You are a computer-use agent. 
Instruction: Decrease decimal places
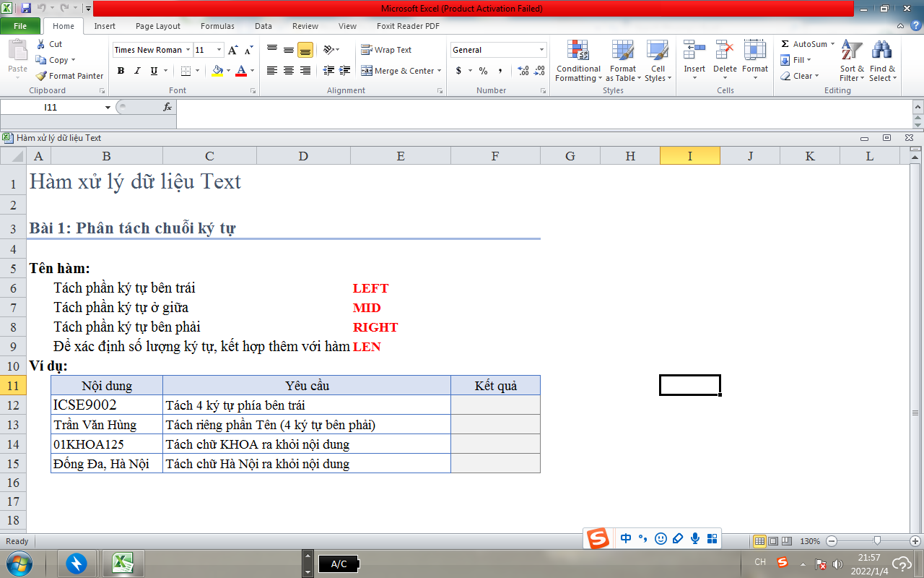pos(539,71)
